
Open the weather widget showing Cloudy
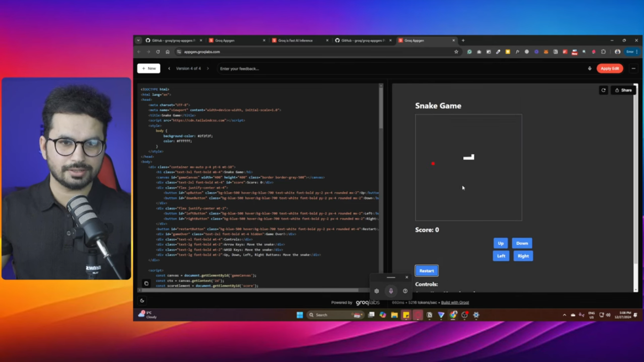point(148,315)
